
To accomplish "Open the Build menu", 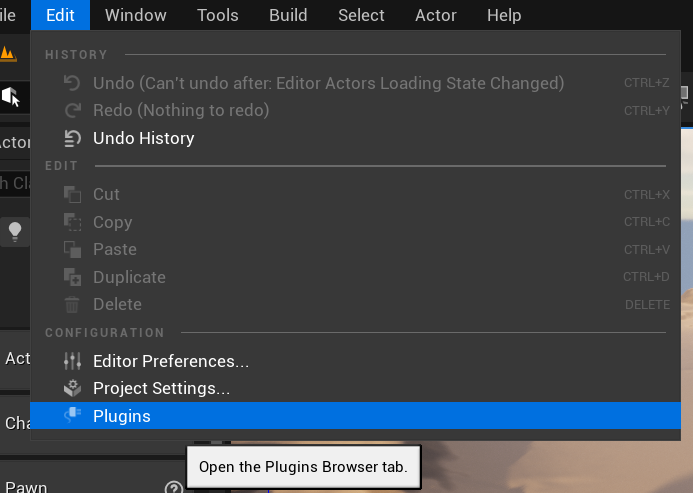I will tap(288, 15).
